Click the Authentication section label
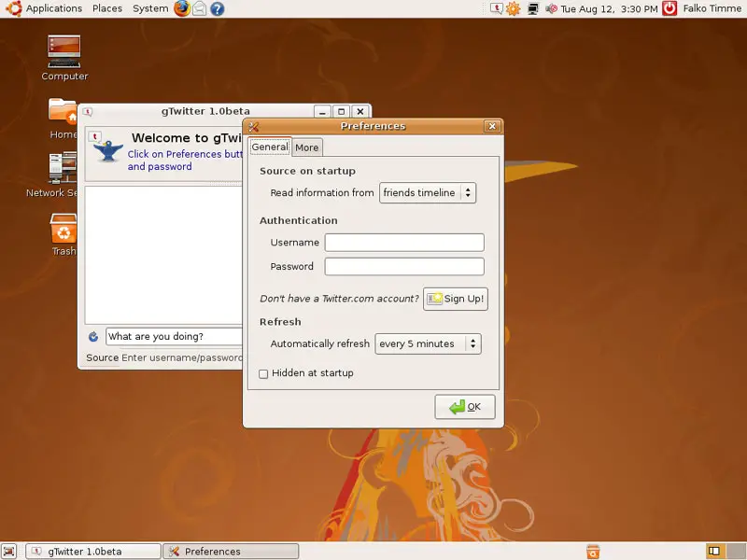Viewport: 747px width, 560px height. (x=298, y=220)
